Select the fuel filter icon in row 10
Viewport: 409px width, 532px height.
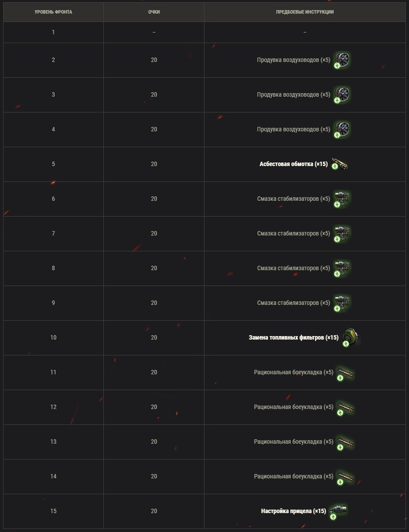click(351, 338)
